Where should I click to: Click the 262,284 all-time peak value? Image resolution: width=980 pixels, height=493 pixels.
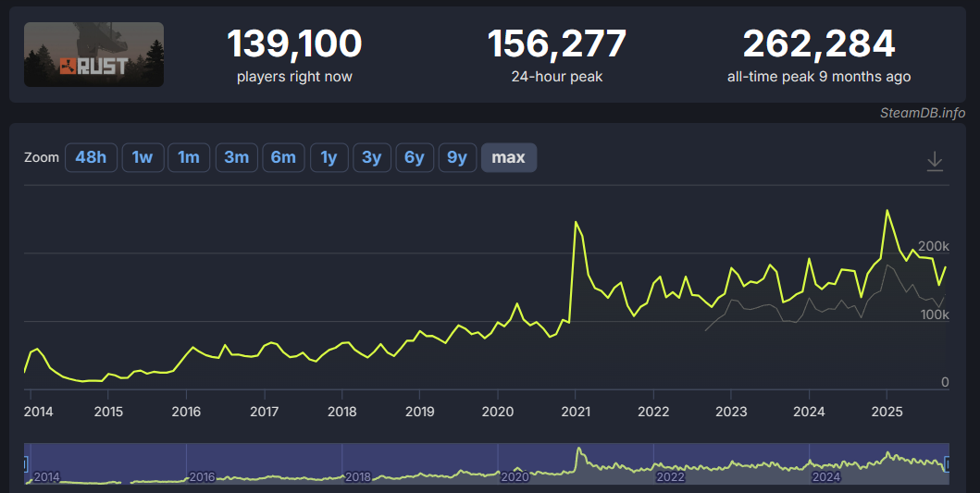(x=819, y=43)
